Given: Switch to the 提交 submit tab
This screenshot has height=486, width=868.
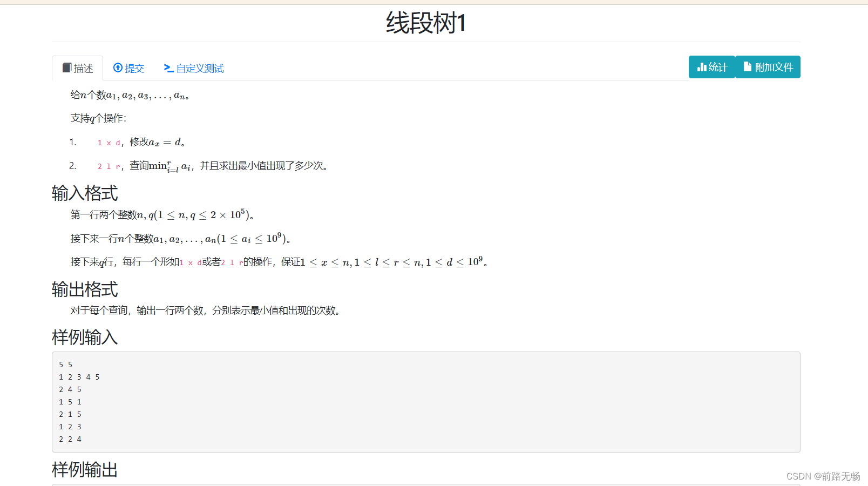Looking at the screenshot, I should [x=128, y=68].
